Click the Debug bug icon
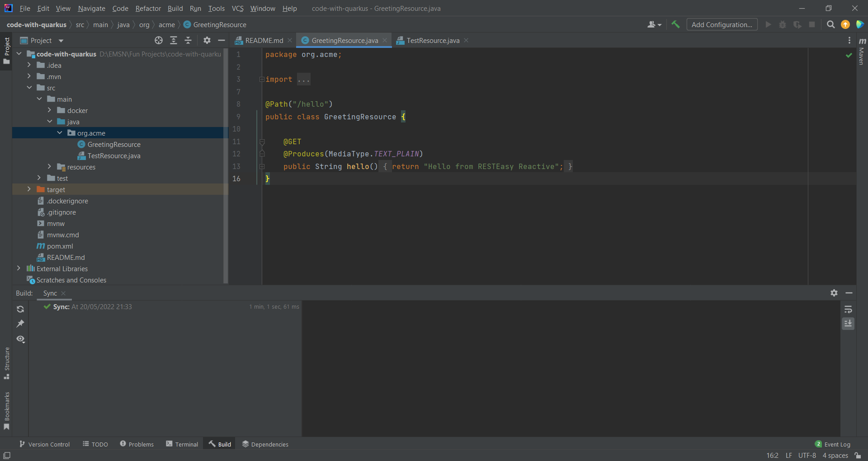The height and width of the screenshot is (461, 868). click(783, 24)
